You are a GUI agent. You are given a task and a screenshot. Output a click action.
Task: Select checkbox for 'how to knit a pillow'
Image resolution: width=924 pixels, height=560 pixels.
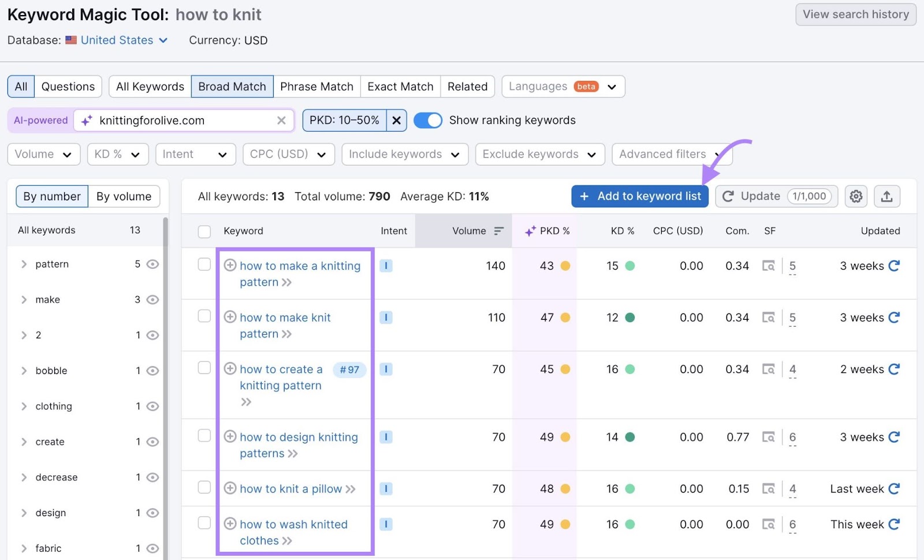[x=204, y=487]
